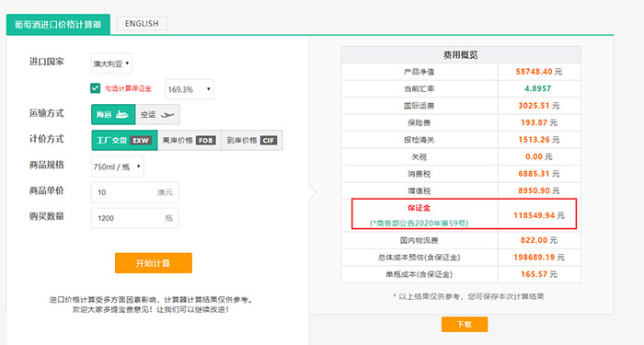
Task: Focus the 商品单价 input field
Action: pyautogui.click(x=134, y=192)
